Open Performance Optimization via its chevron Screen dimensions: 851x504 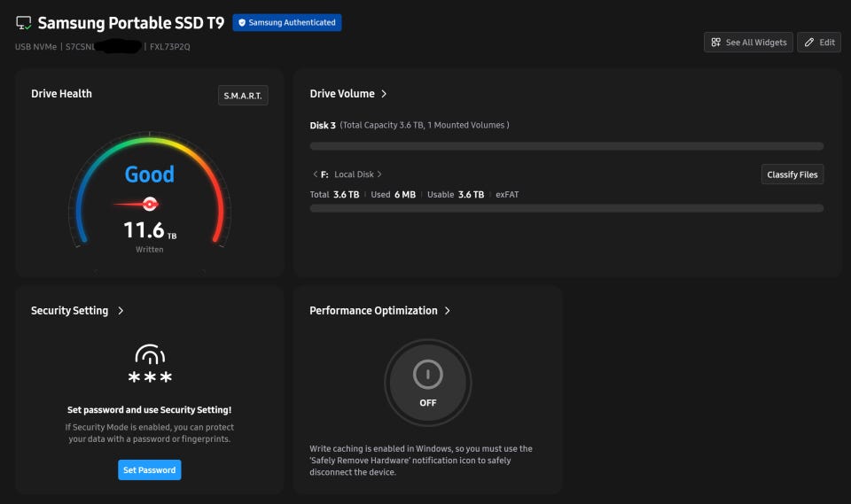pos(447,311)
